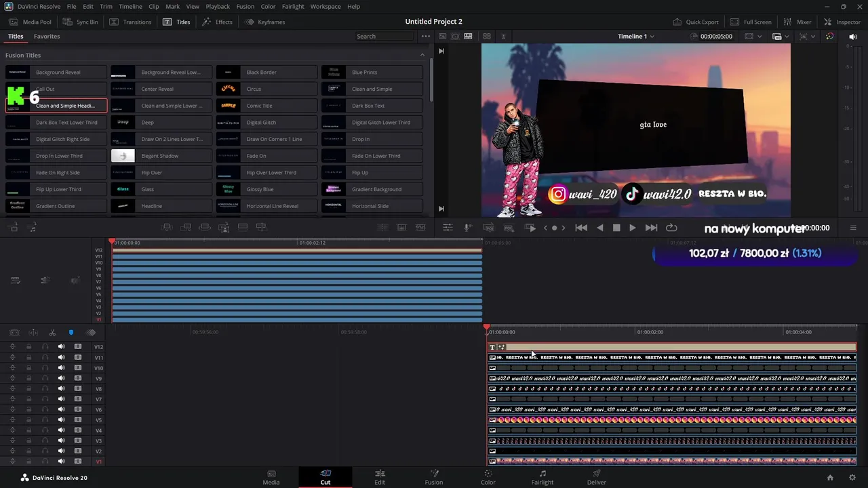868x488 pixels.
Task: Click the Place on Top icon
Action: [x=243, y=227]
